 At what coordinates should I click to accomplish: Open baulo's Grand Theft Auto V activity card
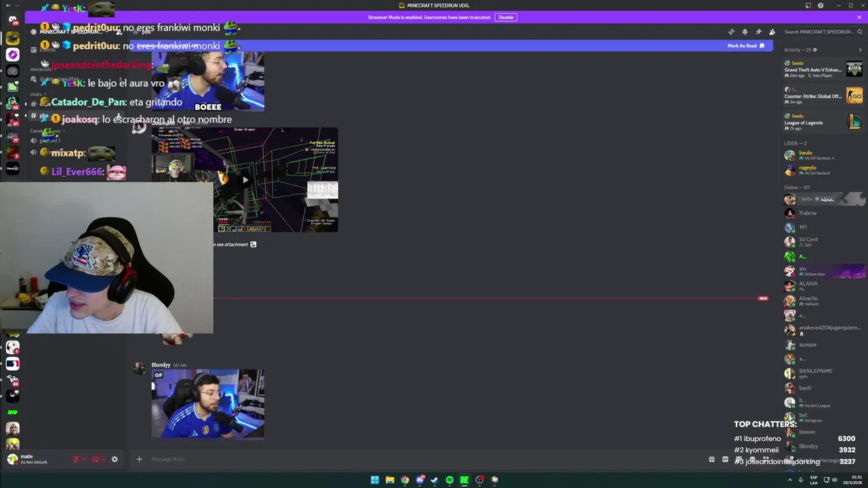pyautogui.click(x=823, y=69)
